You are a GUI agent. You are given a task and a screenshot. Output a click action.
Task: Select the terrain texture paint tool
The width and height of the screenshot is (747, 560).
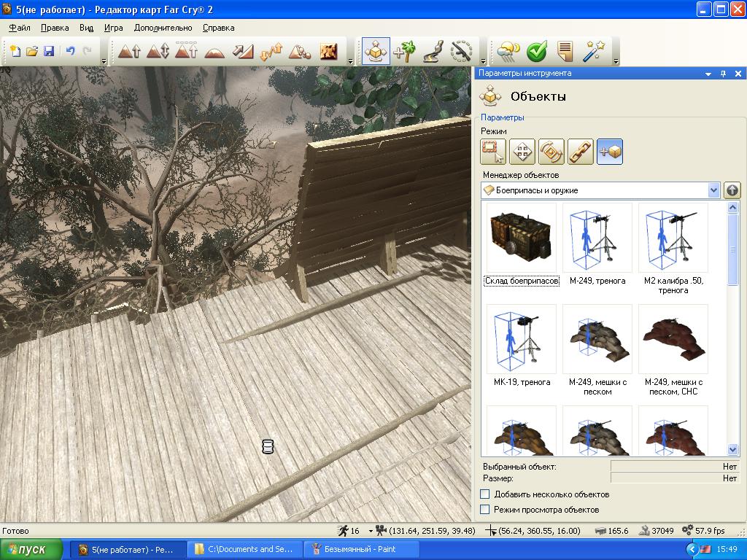(x=328, y=50)
